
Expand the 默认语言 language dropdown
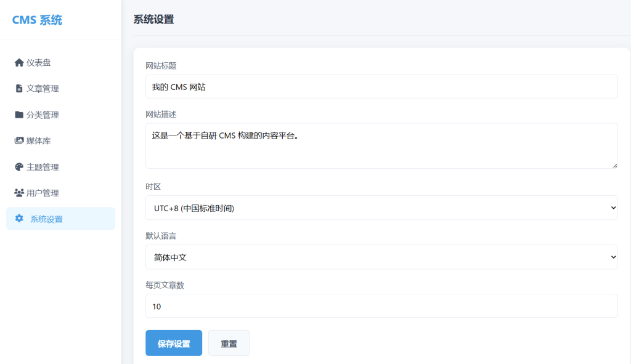(x=381, y=257)
